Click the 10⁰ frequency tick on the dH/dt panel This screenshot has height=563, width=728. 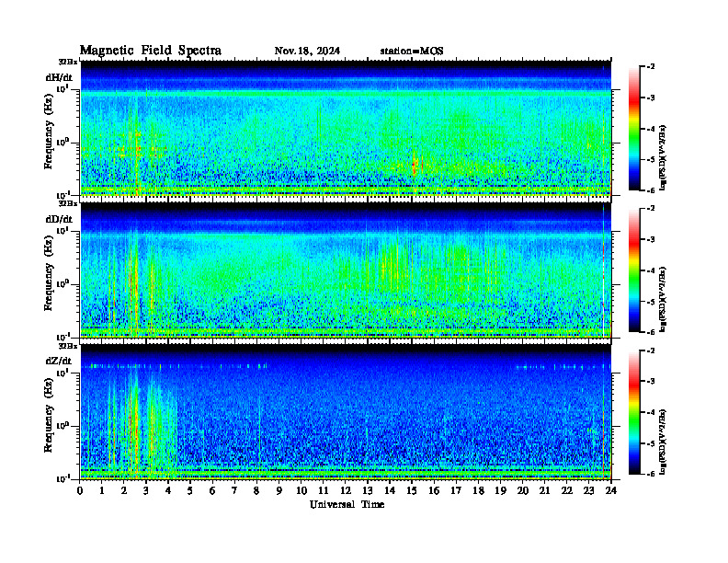[63, 143]
